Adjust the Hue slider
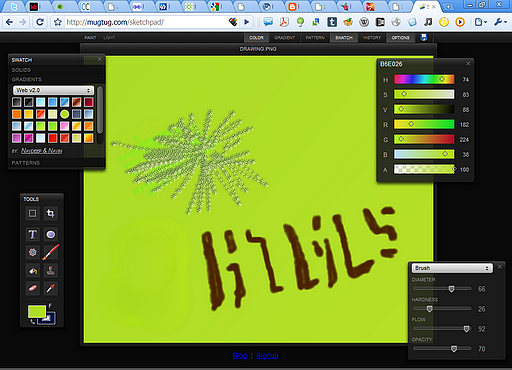This screenshot has width=512, height=370. [424, 79]
